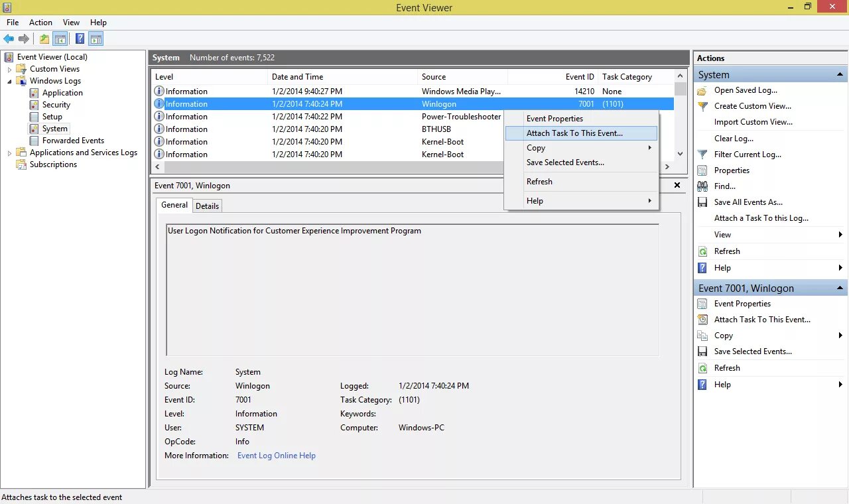The width and height of the screenshot is (849, 504).
Task: Collapse the Event 7001, Winlogon actions section
Action: (840, 288)
